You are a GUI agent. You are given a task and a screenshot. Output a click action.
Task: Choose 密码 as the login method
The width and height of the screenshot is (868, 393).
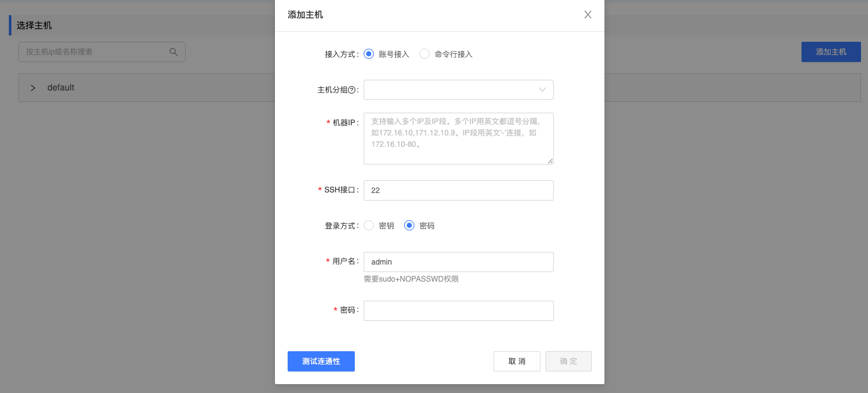(409, 225)
